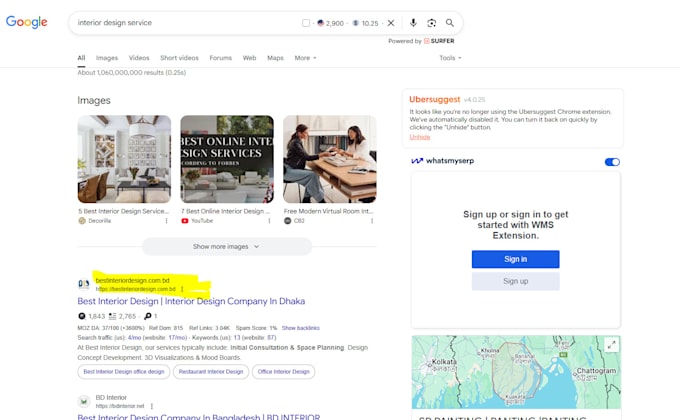
Task: Click search volume value 2,900
Action: tap(335, 23)
